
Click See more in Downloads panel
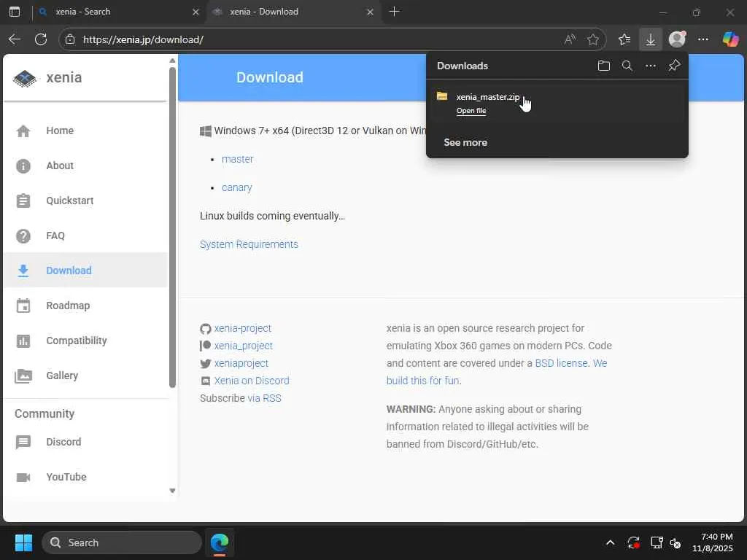[465, 142]
